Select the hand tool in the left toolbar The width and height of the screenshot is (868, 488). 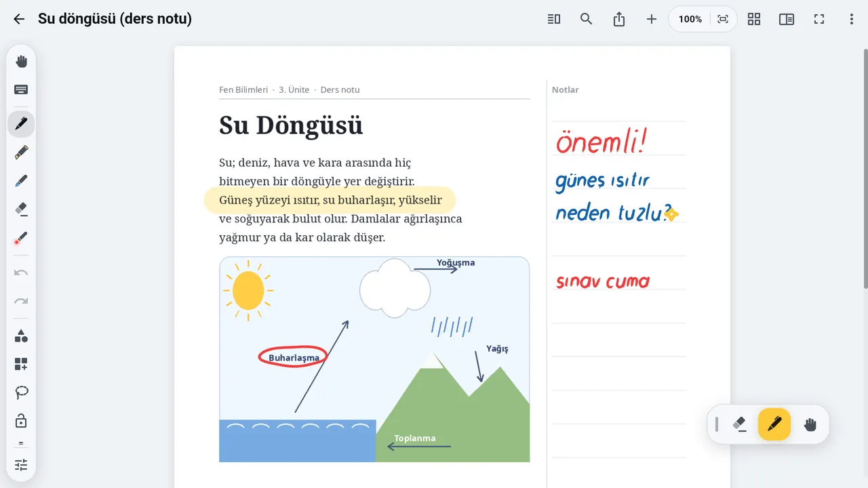(x=21, y=62)
